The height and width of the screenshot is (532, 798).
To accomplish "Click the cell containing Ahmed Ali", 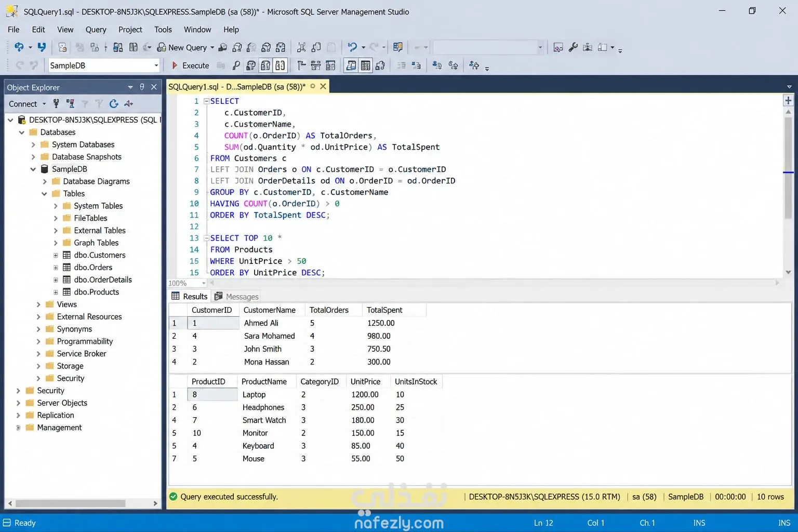I will point(272,323).
